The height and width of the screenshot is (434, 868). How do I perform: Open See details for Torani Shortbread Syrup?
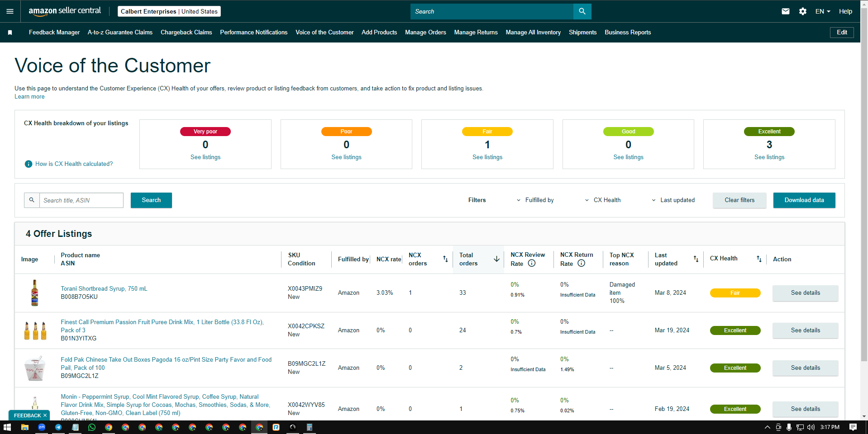coord(805,293)
